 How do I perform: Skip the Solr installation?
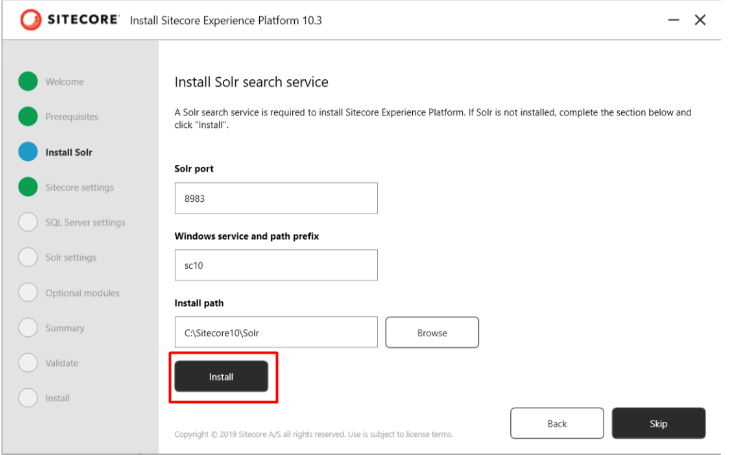pyautogui.click(x=658, y=424)
